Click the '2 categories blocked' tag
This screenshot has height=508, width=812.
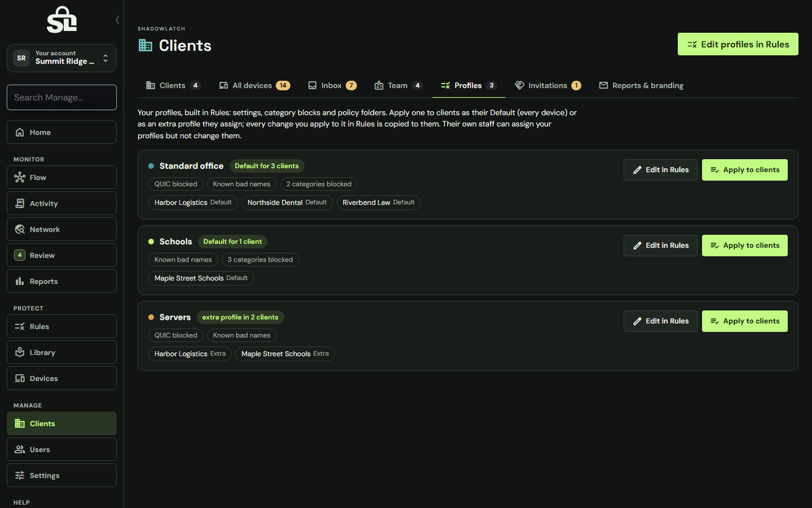pyautogui.click(x=319, y=184)
